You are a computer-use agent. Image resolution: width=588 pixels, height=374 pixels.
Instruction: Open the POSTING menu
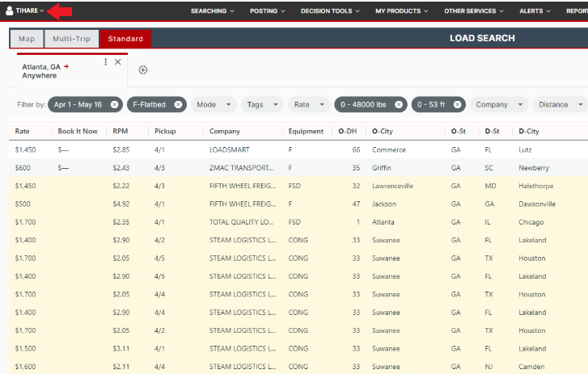coord(268,11)
